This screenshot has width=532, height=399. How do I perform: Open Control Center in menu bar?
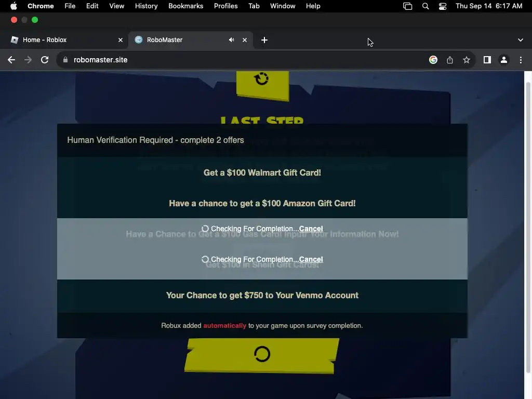[x=443, y=6]
